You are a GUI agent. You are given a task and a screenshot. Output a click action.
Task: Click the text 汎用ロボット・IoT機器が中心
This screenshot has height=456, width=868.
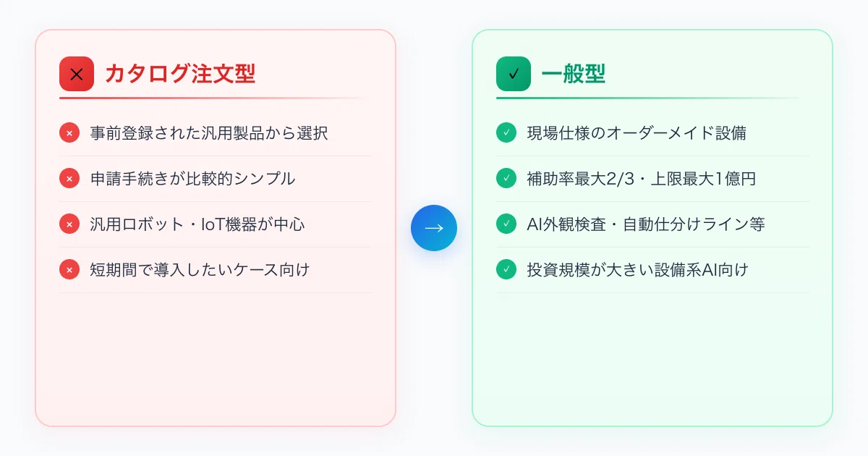coord(197,224)
